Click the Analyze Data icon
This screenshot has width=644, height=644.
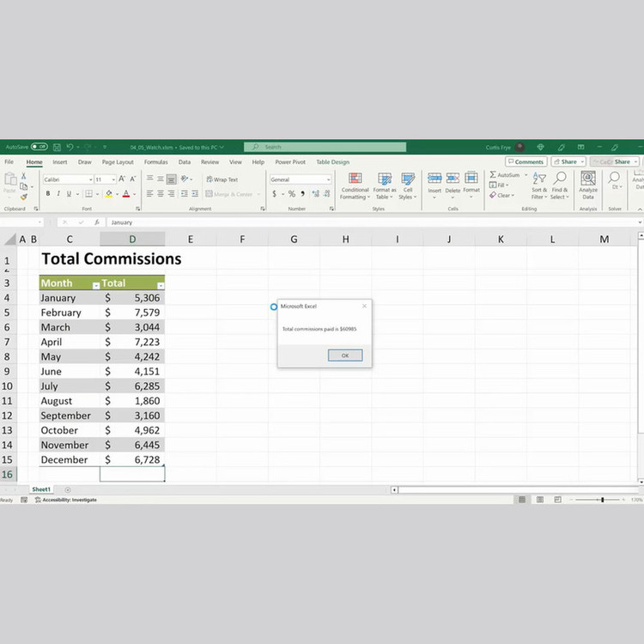(x=588, y=185)
